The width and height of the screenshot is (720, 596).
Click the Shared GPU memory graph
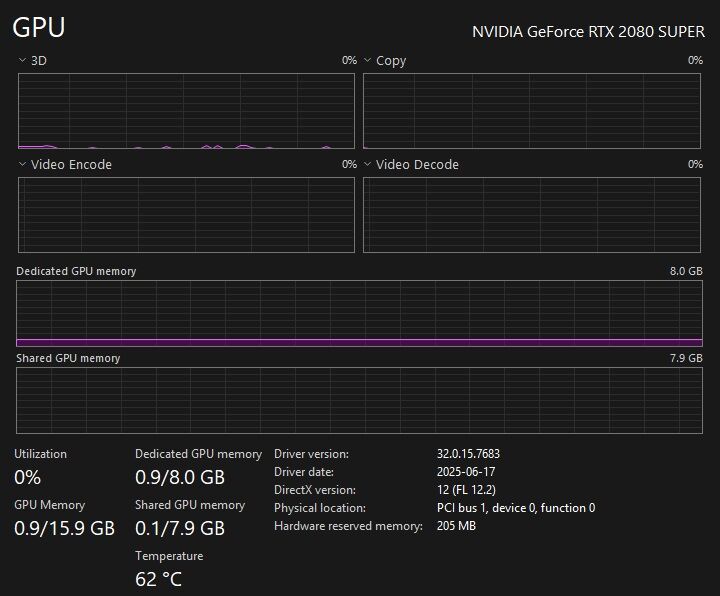359,400
